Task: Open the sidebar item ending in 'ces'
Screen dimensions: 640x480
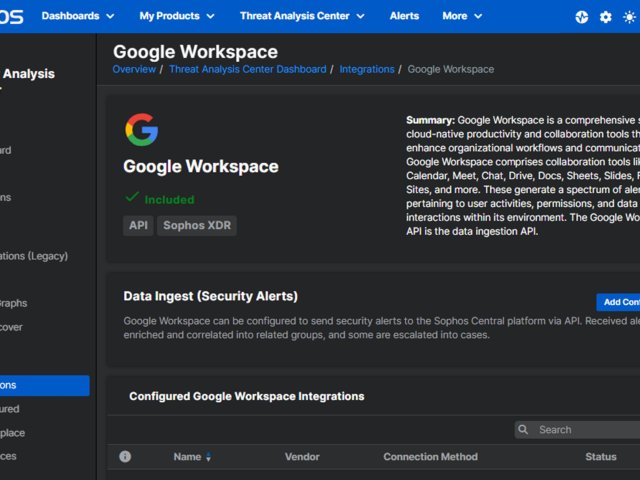Action: pos(8,456)
